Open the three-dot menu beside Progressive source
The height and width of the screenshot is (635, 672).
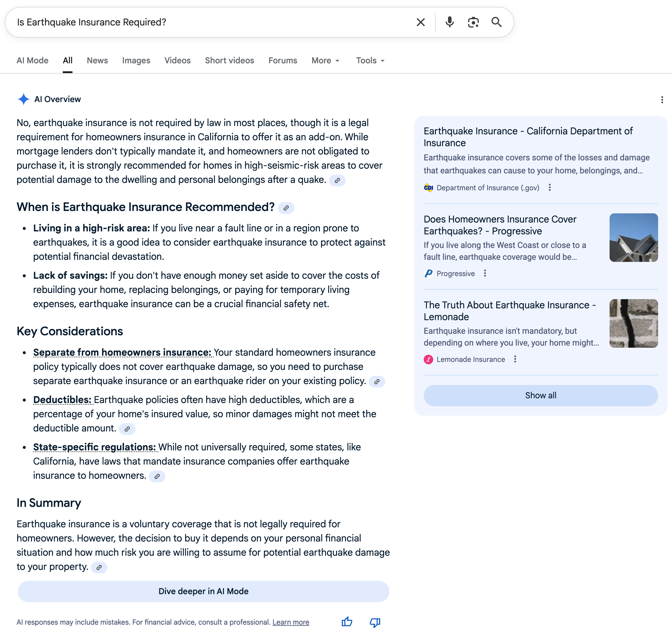pyautogui.click(x=485, y=273)
